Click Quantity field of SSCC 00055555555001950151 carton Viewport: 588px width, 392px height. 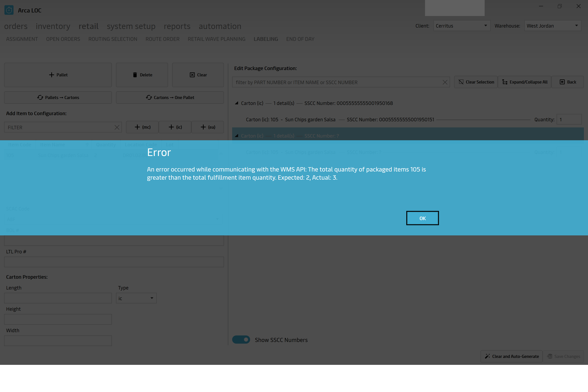coord(569,119)
